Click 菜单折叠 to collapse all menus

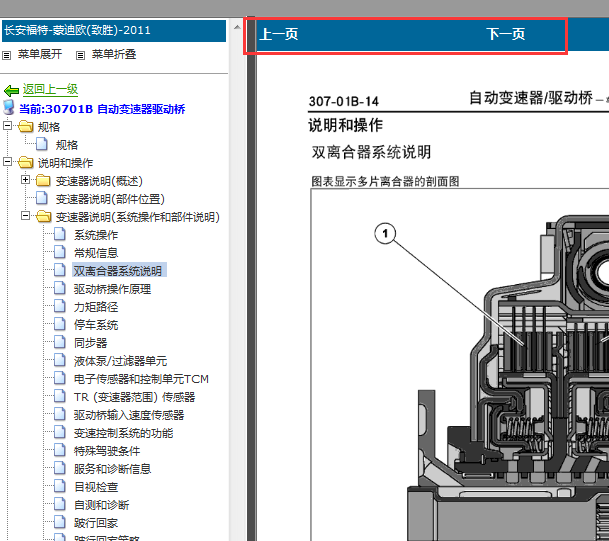114,54
